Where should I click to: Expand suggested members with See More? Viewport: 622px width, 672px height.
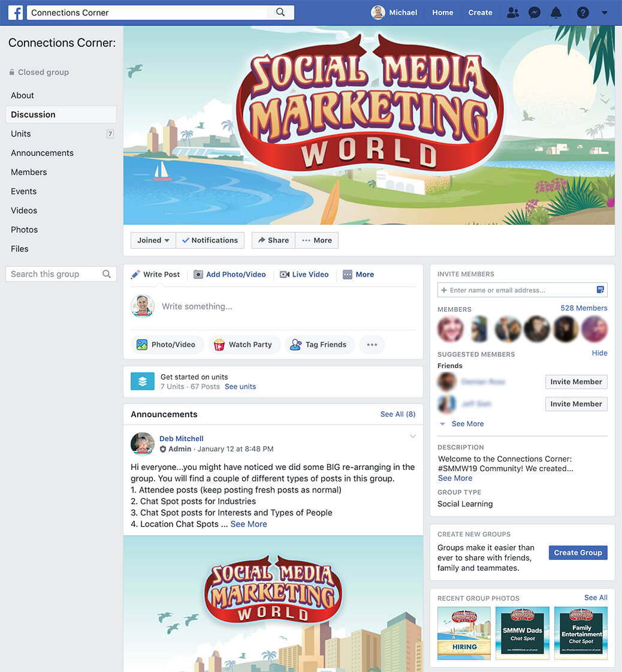click(x=467, y=424)
